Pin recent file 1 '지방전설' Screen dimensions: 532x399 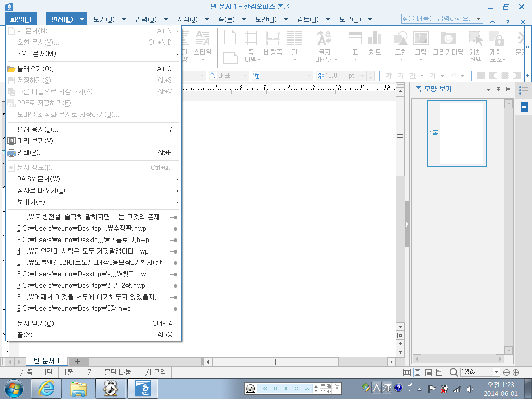coord(174,217)
